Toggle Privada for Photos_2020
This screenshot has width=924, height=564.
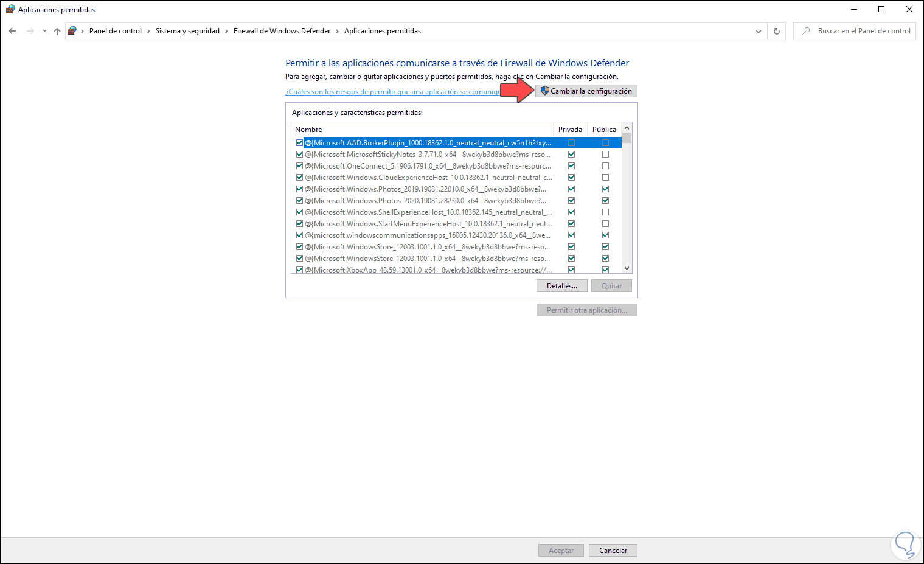[x=571, y=201]
